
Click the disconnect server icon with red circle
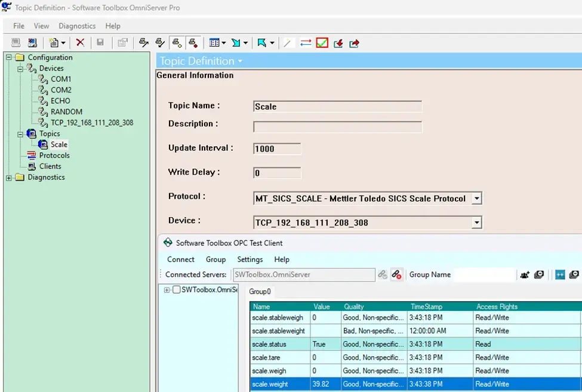click(x=397, y=274)
